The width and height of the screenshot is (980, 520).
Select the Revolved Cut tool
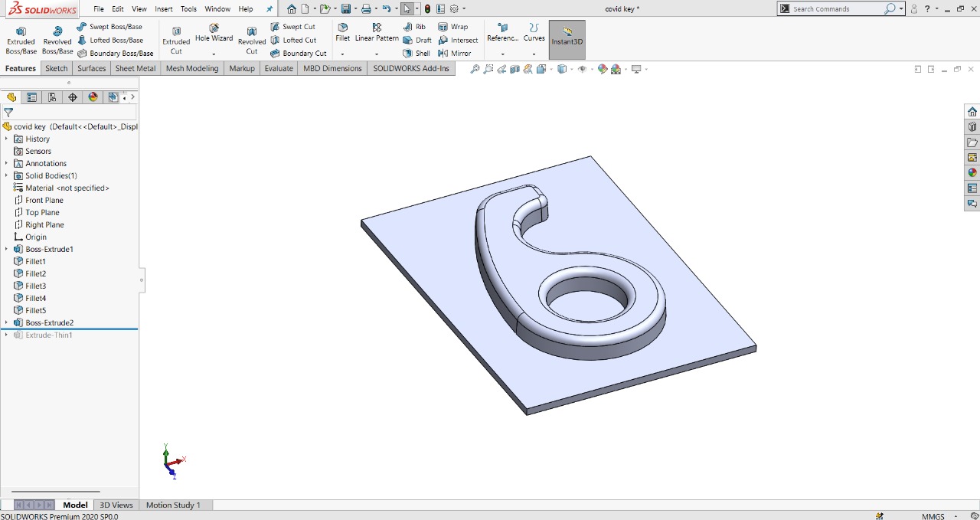coord(252,41)
